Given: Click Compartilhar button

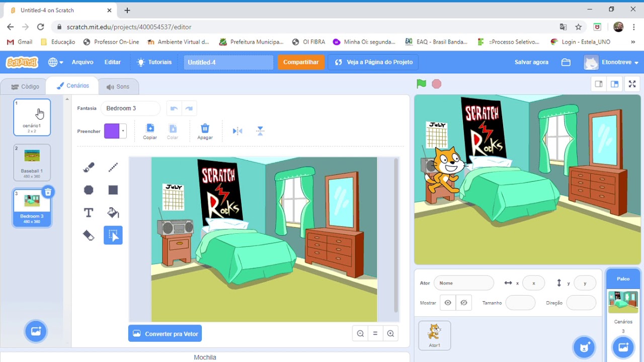Looking at the screenshot, I should [301, 62].
